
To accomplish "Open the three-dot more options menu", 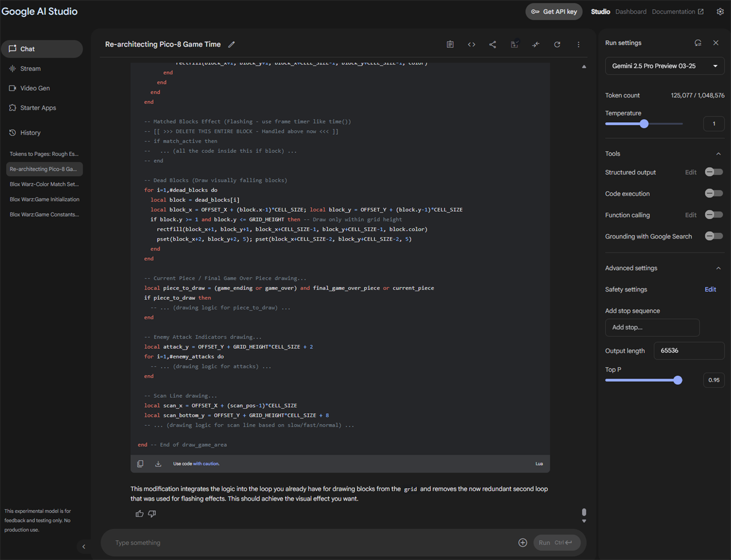I will (579, 45).
